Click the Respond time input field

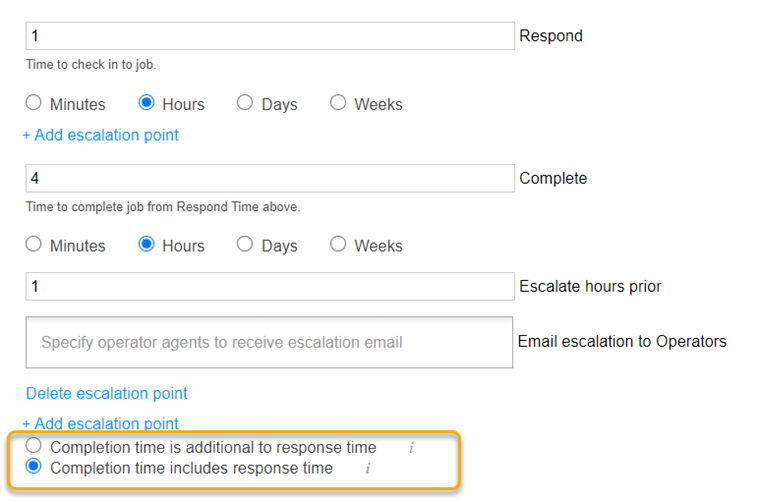[269, 36]
